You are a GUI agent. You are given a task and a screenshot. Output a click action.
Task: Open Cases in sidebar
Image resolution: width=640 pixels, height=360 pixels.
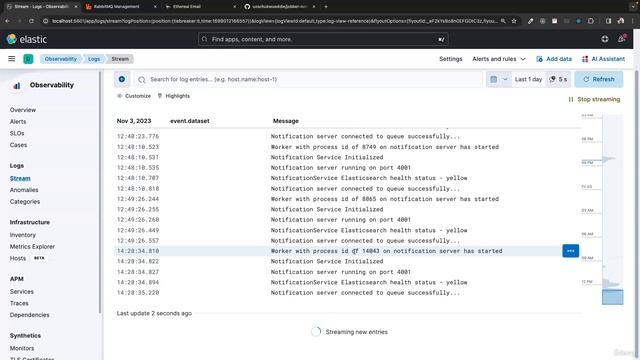tap(18, 145)
